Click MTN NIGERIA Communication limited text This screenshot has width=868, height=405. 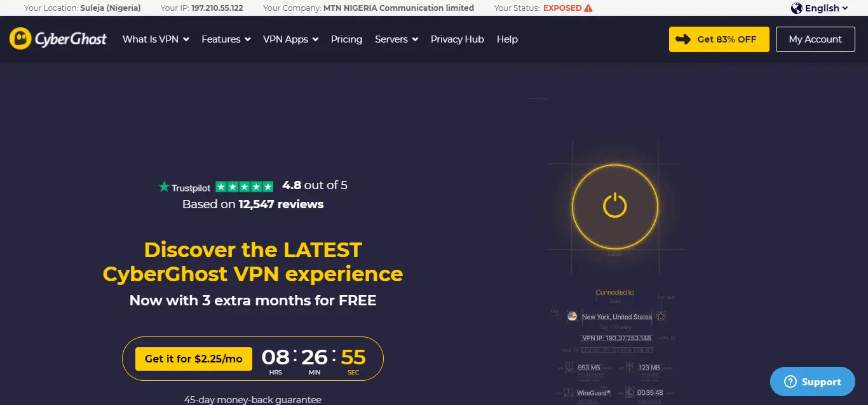point(398,8)
